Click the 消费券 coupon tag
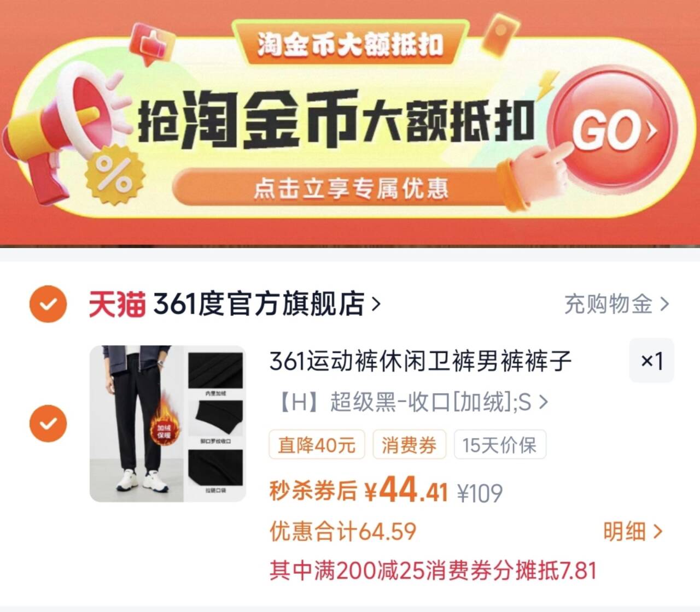The height and width of the screenshot is (612, 700). click(409, 445)
